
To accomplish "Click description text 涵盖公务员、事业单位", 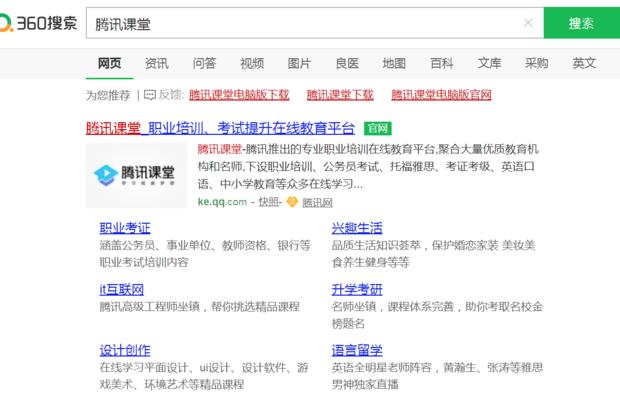I will pyautogui.click(x=155, y=245).
